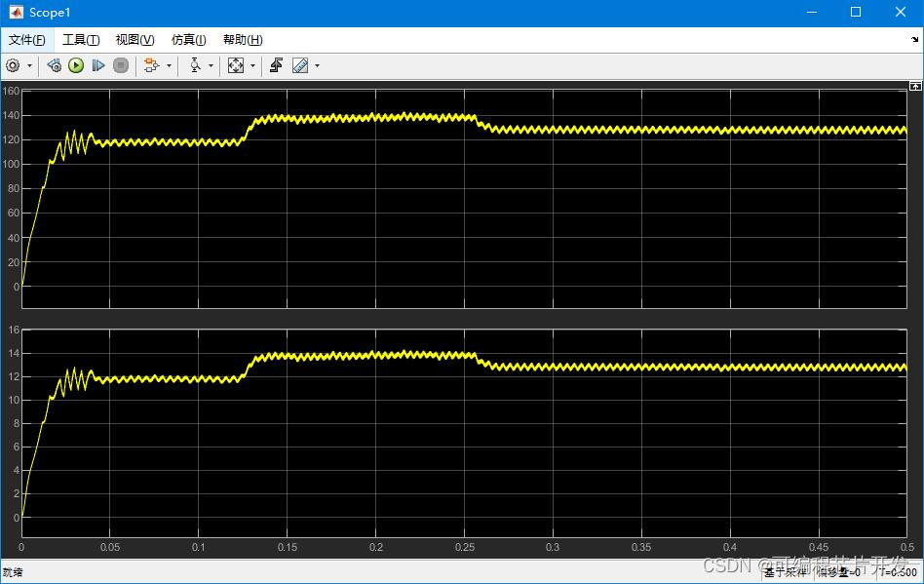Open the zoom tool dropdown arrow
The height and width of the screenshot is (584, 924).
(x=211, y=66)
